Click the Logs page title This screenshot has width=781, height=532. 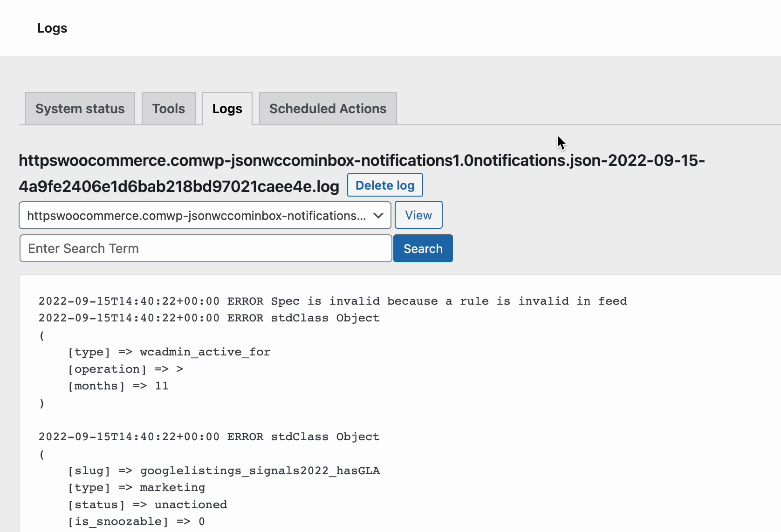pos(52,28)
